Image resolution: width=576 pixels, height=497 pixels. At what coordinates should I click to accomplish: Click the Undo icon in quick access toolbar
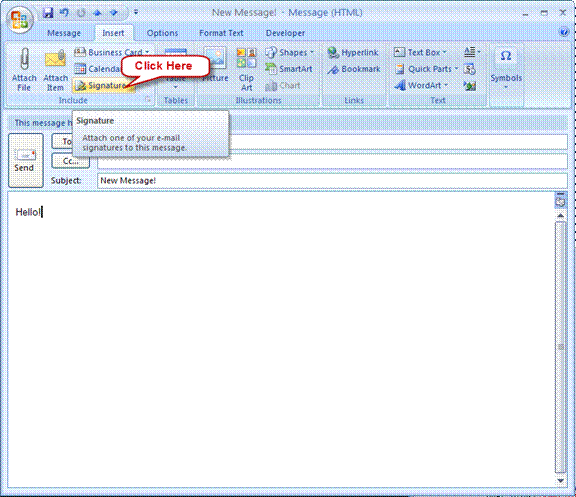64,13
